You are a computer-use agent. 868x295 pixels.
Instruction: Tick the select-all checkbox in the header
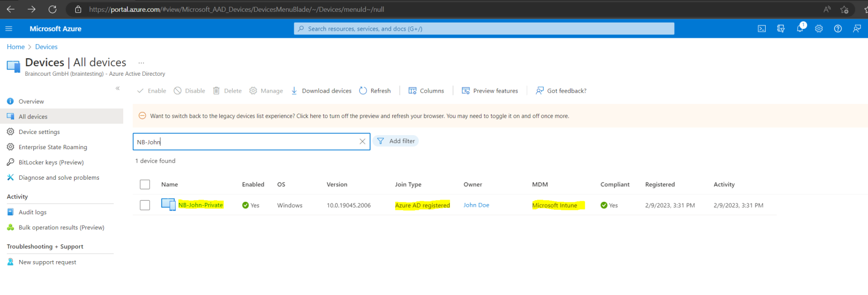pos(145,184)
